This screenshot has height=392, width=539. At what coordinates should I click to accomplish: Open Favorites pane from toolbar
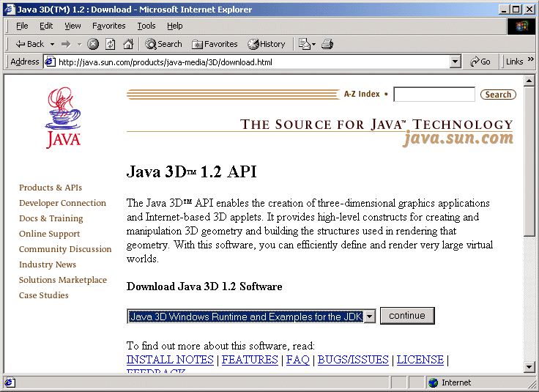point(215,44)
